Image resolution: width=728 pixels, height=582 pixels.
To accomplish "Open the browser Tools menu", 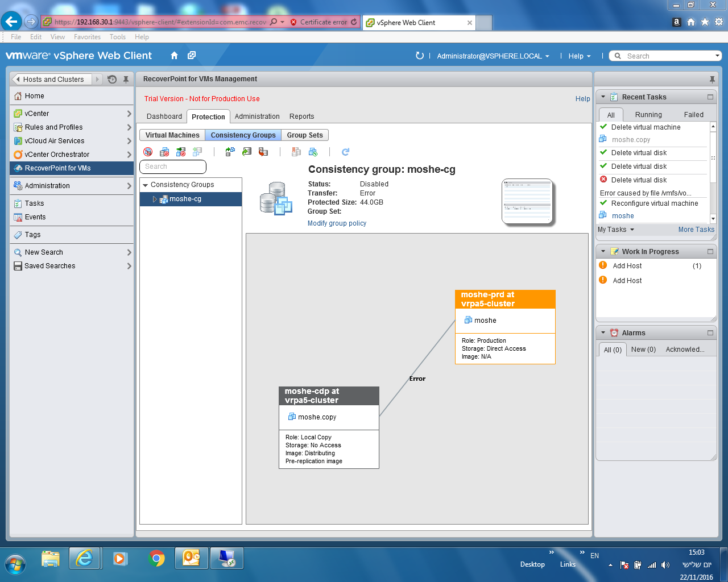I will 118,37.
